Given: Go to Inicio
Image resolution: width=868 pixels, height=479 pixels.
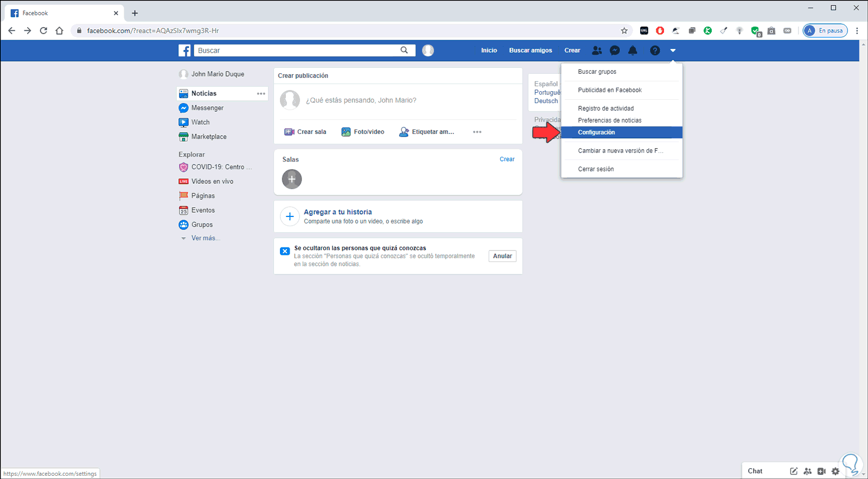Looking at the screenshot, I should [489, 50].
